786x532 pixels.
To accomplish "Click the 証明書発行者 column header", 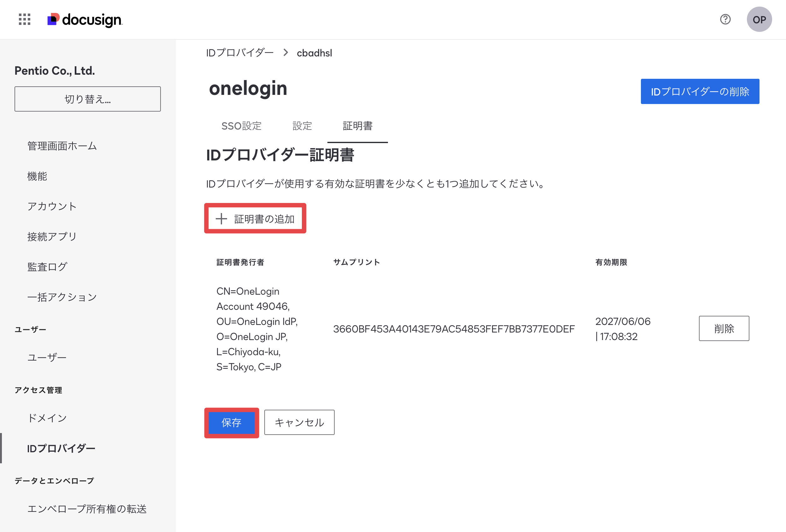I will pyautogui.click(x=240, y=262).
